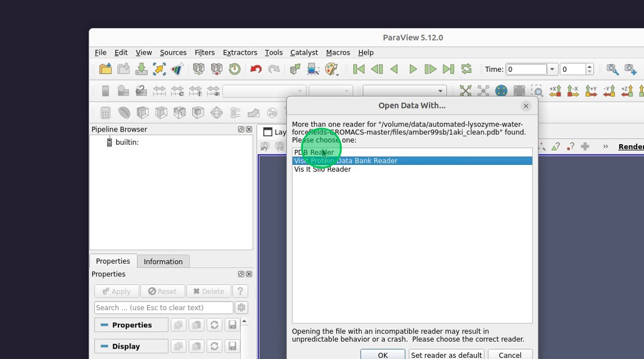Open the Time value dropdown arrow
Viewport: 644px width, 359px height.
pyautogui.click(x=552, y=70)
